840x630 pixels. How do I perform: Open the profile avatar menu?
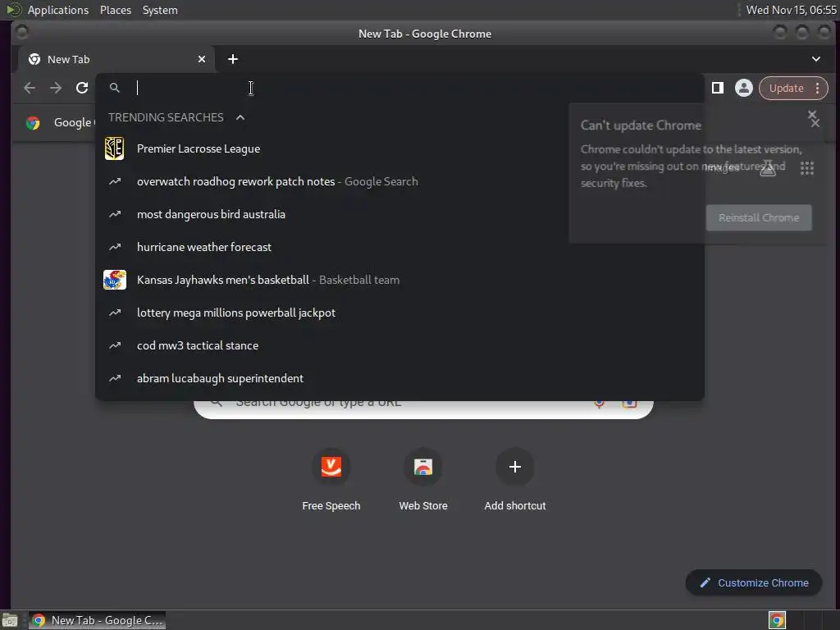point(743,88)
